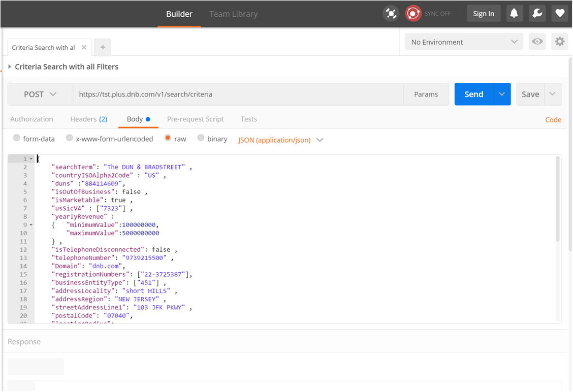Open the Save button dropdown arrow
573x392 pixels.
[x=553, y=94]
